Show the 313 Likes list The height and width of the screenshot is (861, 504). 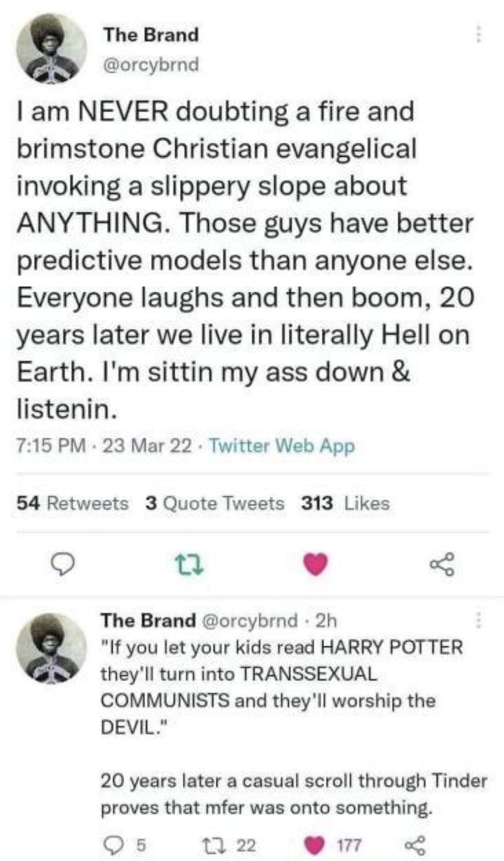[345, 503]
